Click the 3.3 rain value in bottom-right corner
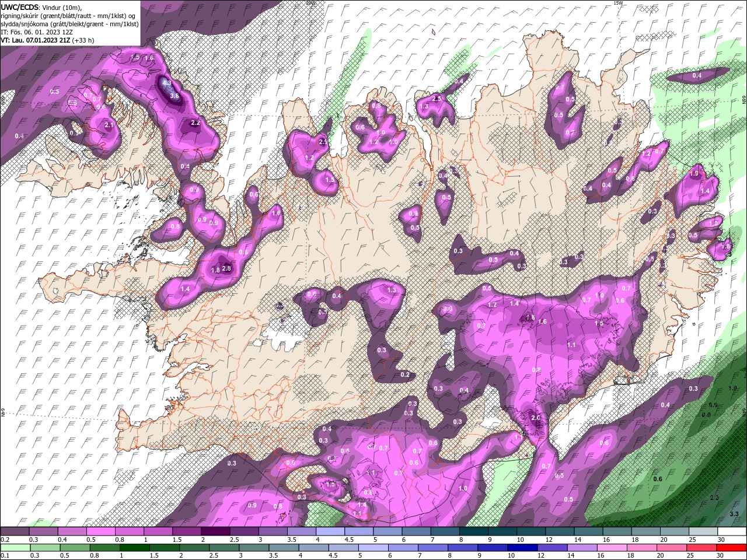The width and height of the screenshot is (747, 560). tap(734, 514)
